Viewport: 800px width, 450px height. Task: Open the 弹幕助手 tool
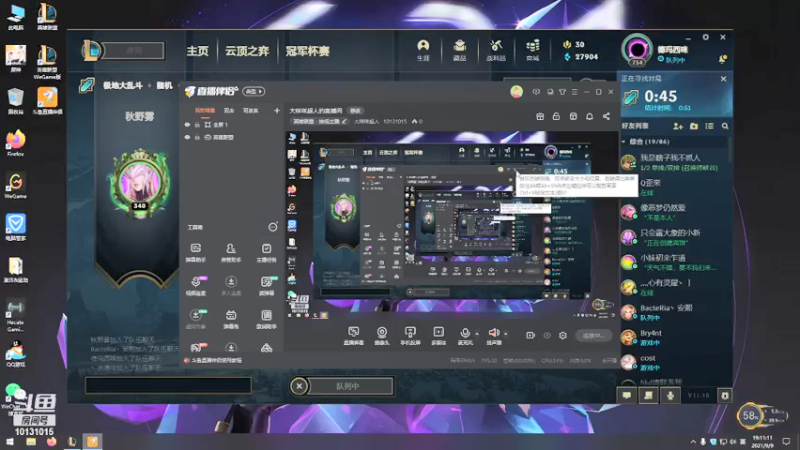pyautogui.click(x=195, y=253)
